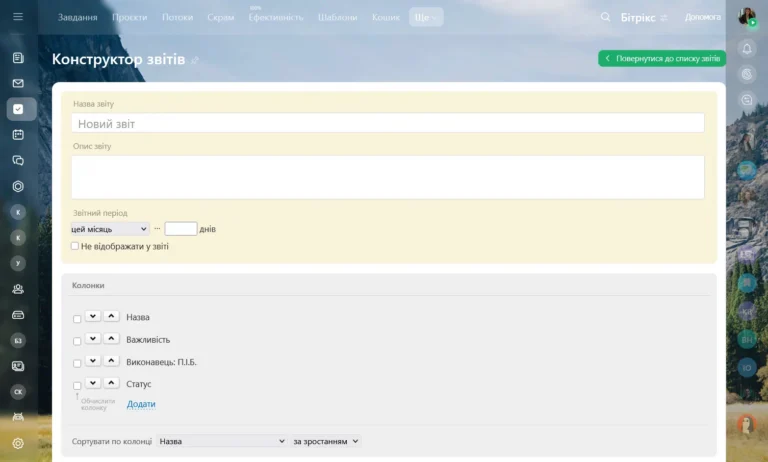The height and width of the screenshot is (462, 768).
Task: Move the Назва column down with arrow
Action: (93, 317)
